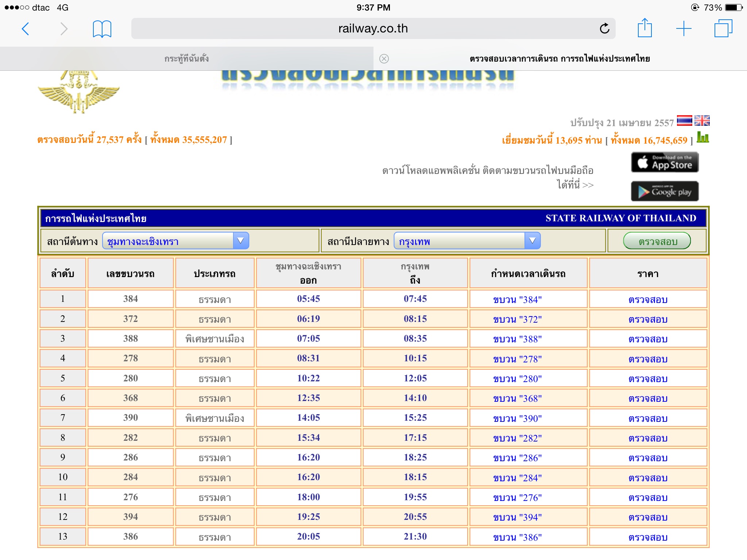Open schedule link ขบวน "368"
The width and height of the screenshot is (747, 560).
click(x=517, y=398)
